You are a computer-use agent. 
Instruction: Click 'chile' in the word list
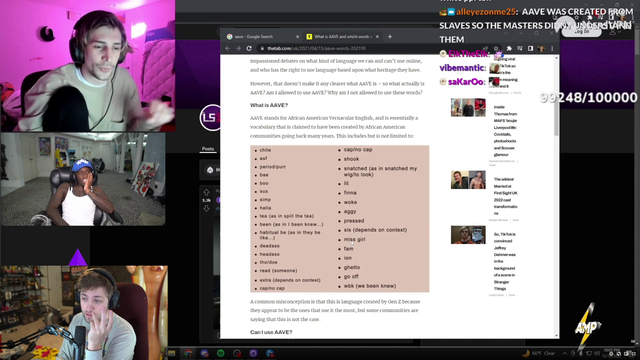point(265,150)
